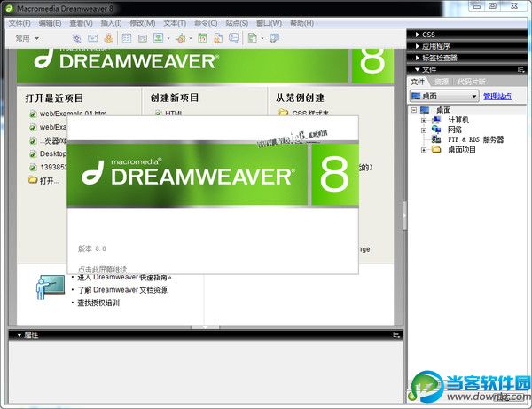Viewport: 532px width, 409px height.
Task: Click 了解 Dreamweaver 文档资源 link
Action: coord(122,290)
